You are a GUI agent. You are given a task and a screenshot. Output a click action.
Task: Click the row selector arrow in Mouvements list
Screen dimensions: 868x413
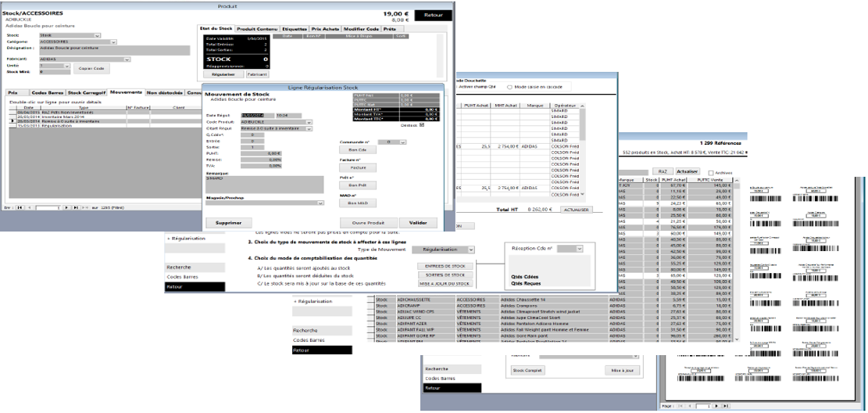(13, 120)
